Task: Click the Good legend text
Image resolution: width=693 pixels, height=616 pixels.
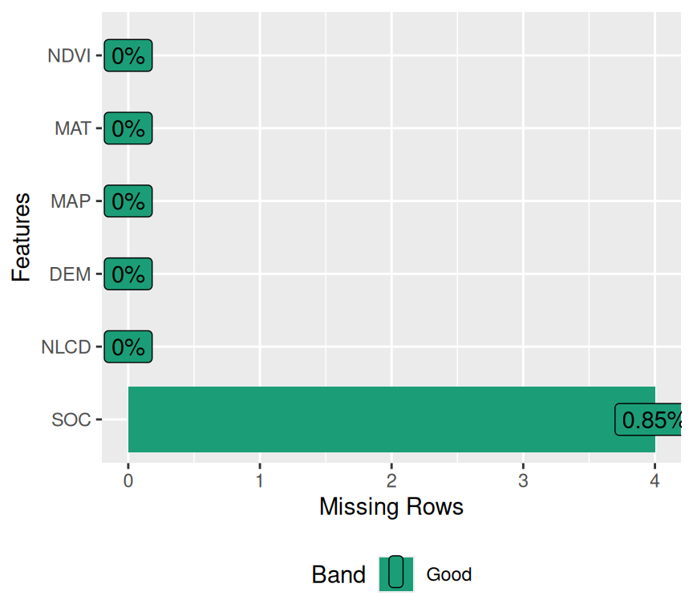Action: coord(448,574)
